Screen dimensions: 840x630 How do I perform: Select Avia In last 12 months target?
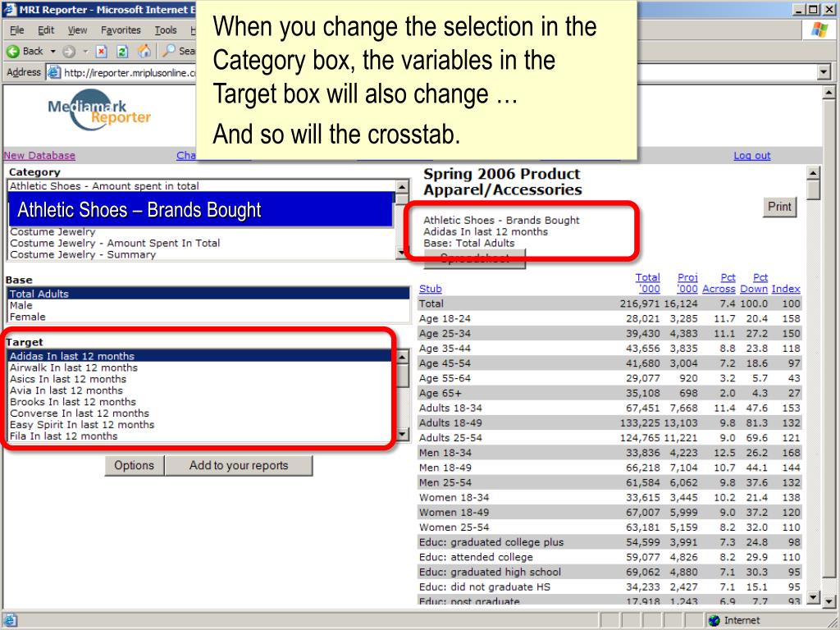click(x=202, y=390)
